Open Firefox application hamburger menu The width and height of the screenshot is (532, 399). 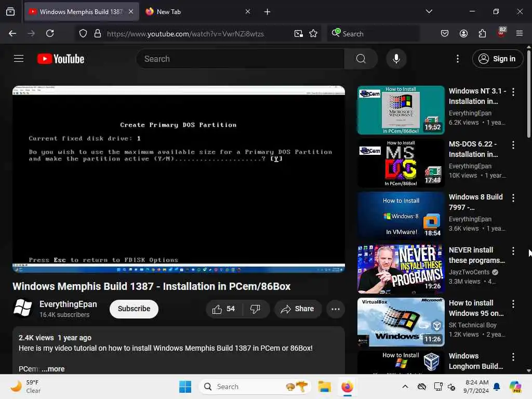520,33
